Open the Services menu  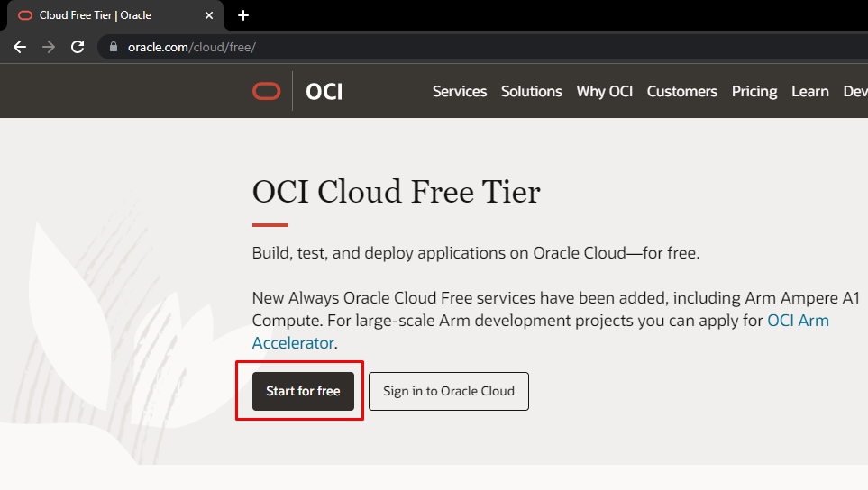point(460,91)
